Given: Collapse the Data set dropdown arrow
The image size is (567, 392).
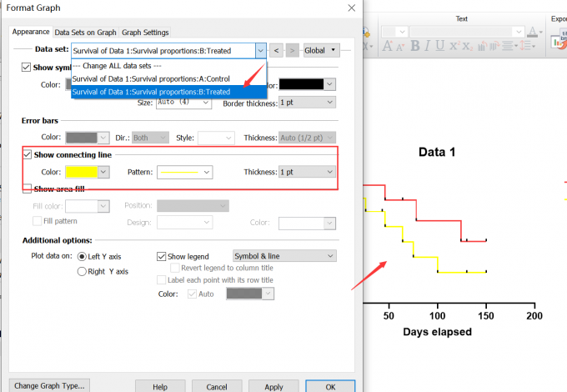Looking at the screenshot, I should pos(260,51).
